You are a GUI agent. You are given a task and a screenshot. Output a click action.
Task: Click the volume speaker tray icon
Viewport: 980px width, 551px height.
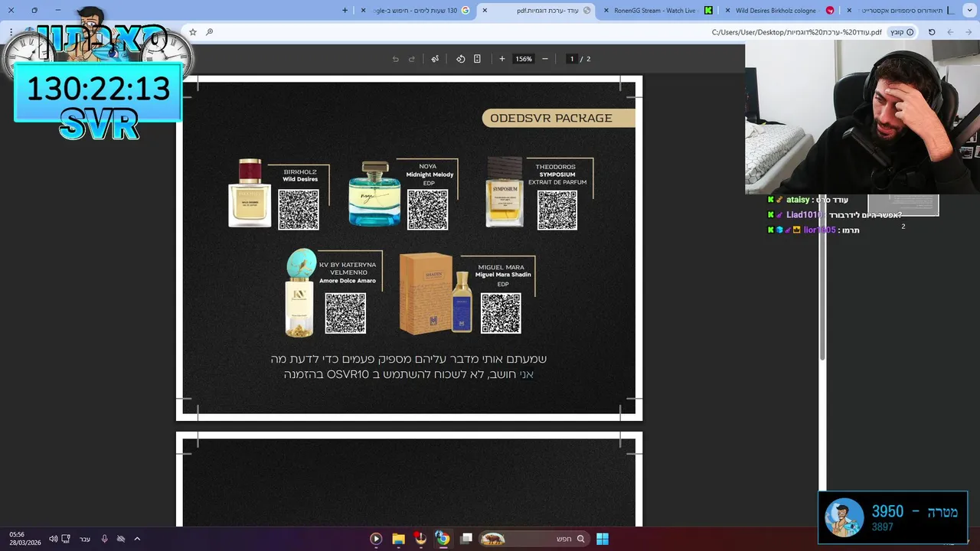tap(53, 539)
